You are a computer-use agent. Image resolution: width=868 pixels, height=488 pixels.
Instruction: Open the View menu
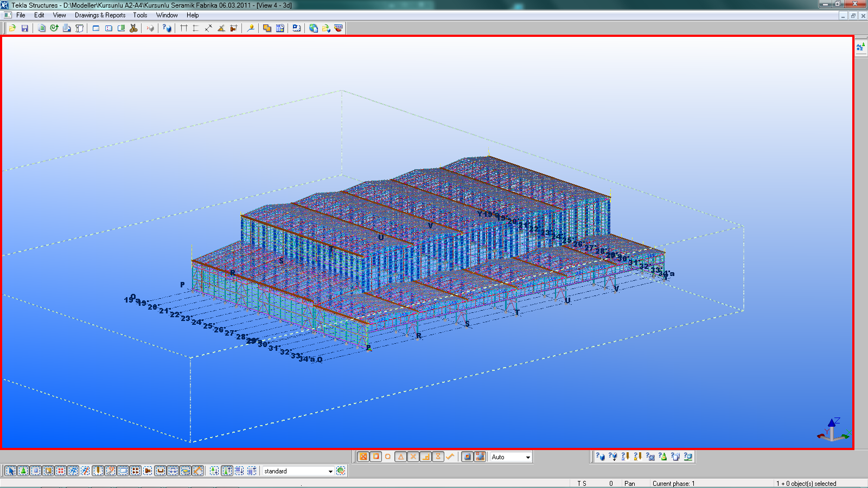(59, 15)
